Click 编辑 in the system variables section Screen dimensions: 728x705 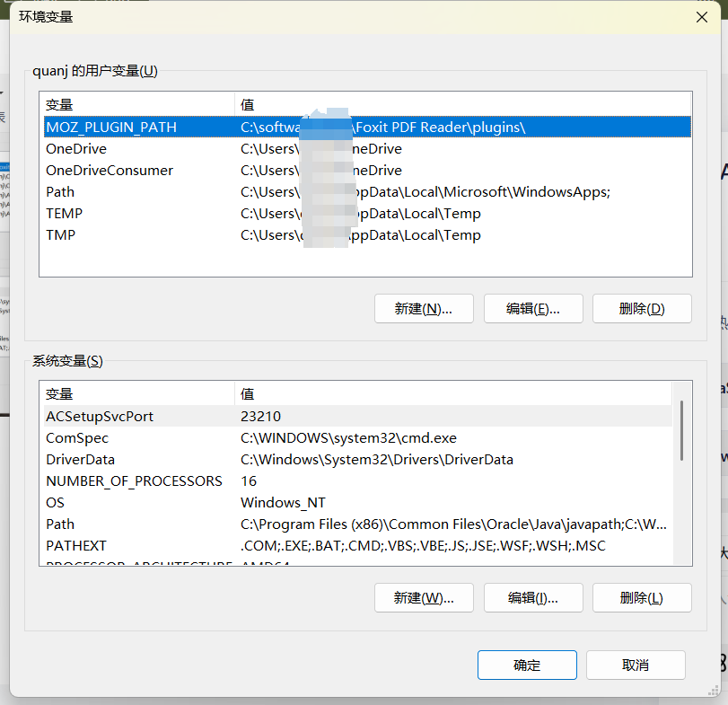coord(533,597)
